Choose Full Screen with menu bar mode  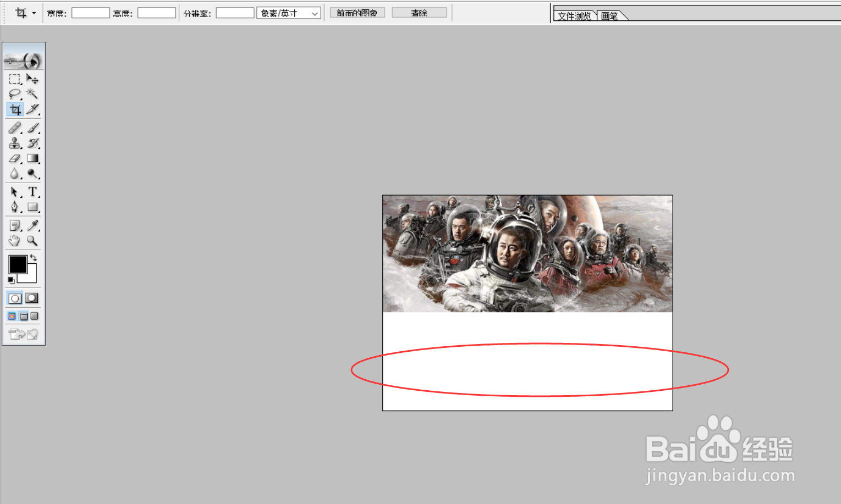point(24,316)
